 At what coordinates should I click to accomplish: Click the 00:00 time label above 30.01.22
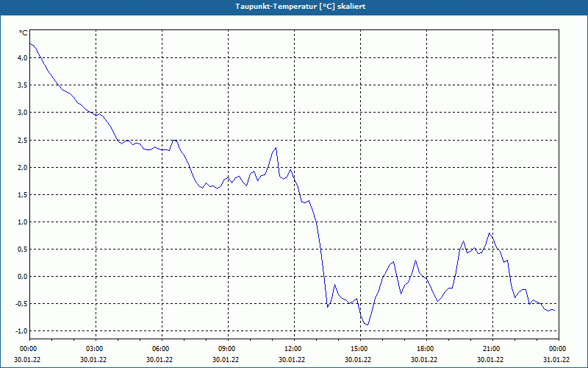[27, 349]
